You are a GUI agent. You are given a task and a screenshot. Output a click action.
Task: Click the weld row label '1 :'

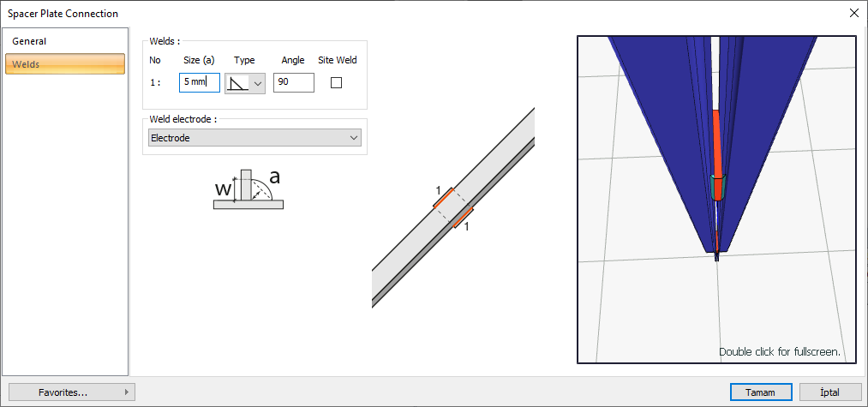[155, 82]
